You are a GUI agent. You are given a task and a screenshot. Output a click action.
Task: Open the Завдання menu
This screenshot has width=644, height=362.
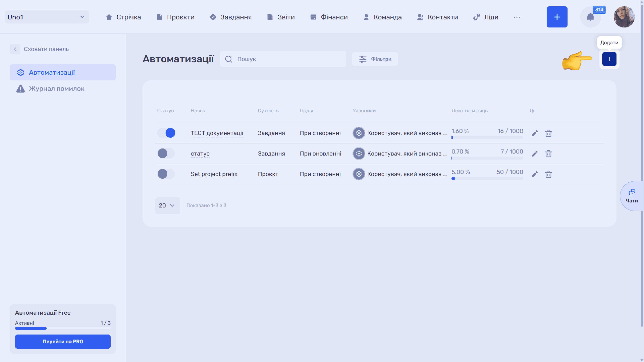(230, 17)
